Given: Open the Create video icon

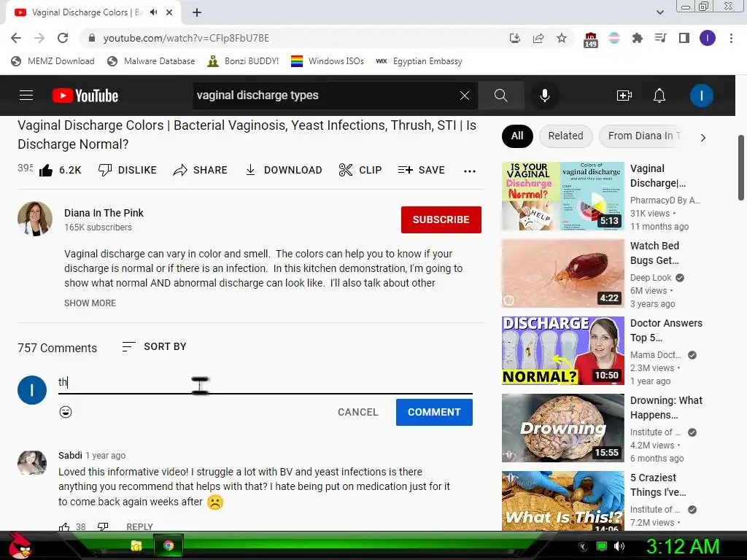Looking at the screenshot, I should pos(624,96).
